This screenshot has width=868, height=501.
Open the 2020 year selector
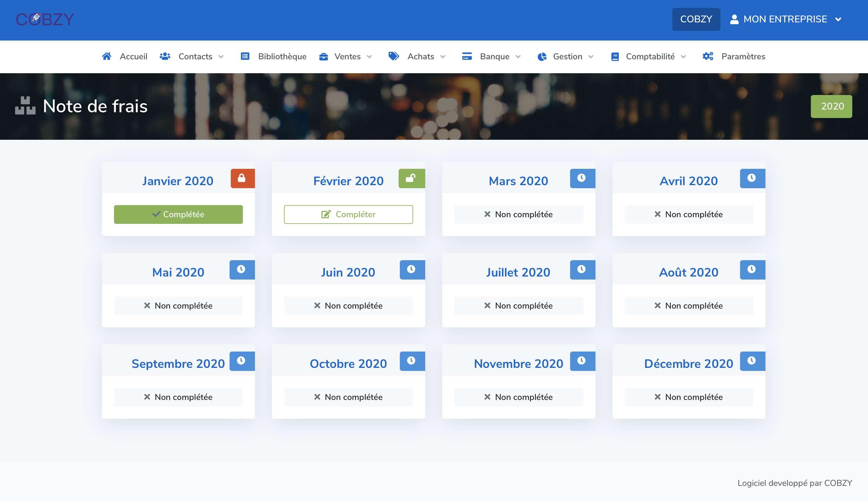pyautogui.click(x=831, y=106)
